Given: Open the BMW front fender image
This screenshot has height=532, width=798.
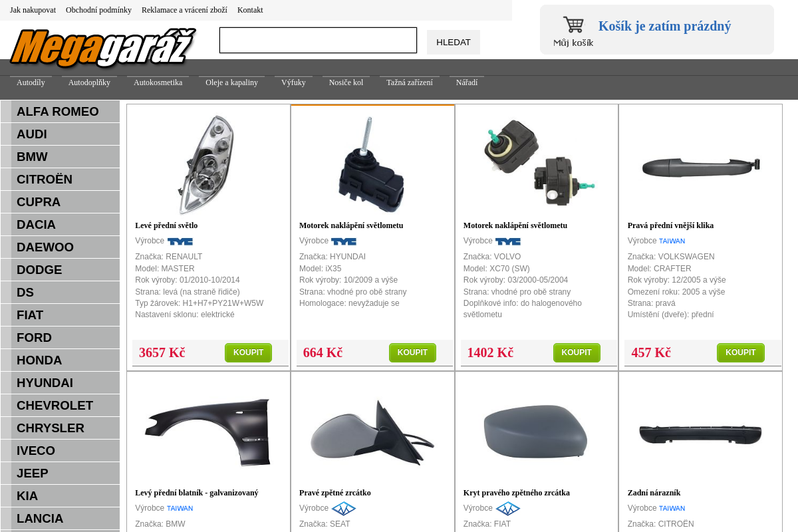Looking at the screenshot, I should 208,432.
